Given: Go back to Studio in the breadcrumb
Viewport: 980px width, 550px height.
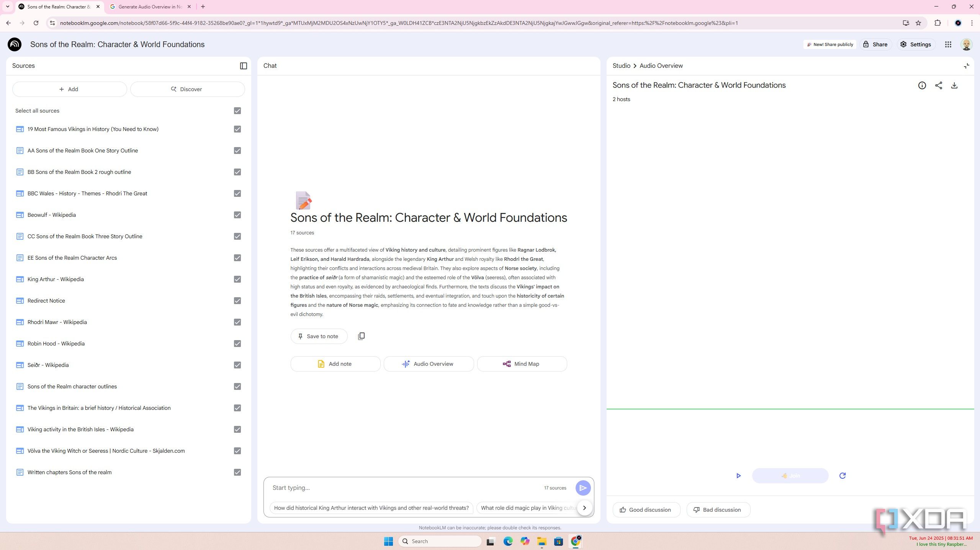Looking at the screenshot, I should [x=621, y=66].
